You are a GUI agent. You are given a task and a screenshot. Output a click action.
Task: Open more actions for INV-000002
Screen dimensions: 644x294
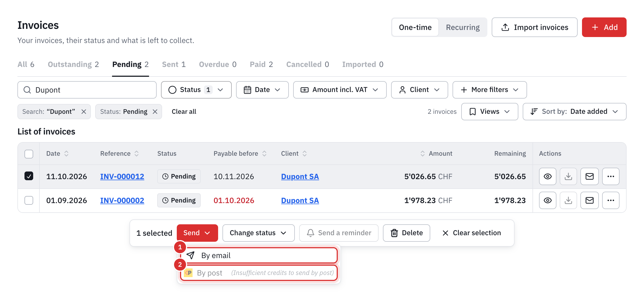click(x=611, y=200)
